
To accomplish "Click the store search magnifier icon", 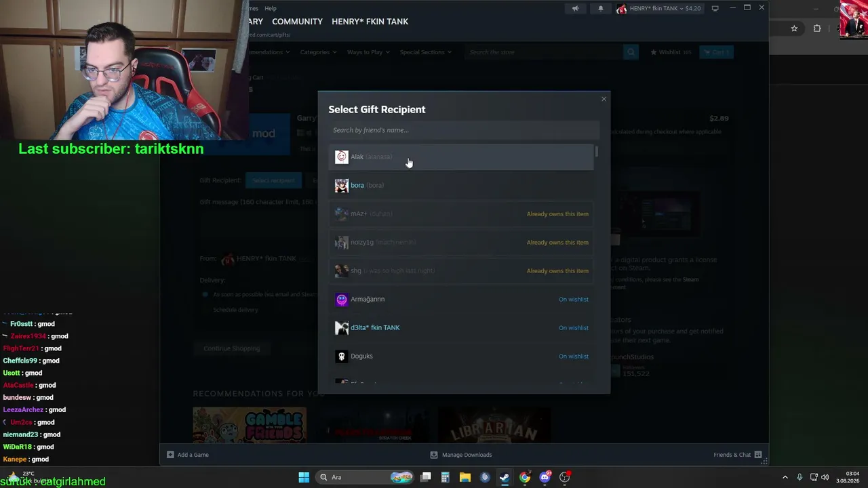I will 631,52.
